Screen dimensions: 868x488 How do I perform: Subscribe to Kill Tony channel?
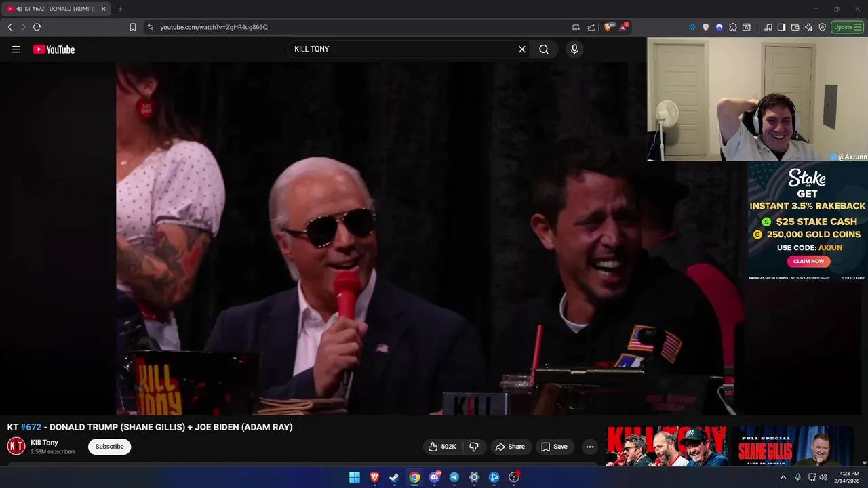tap(109, 447)
